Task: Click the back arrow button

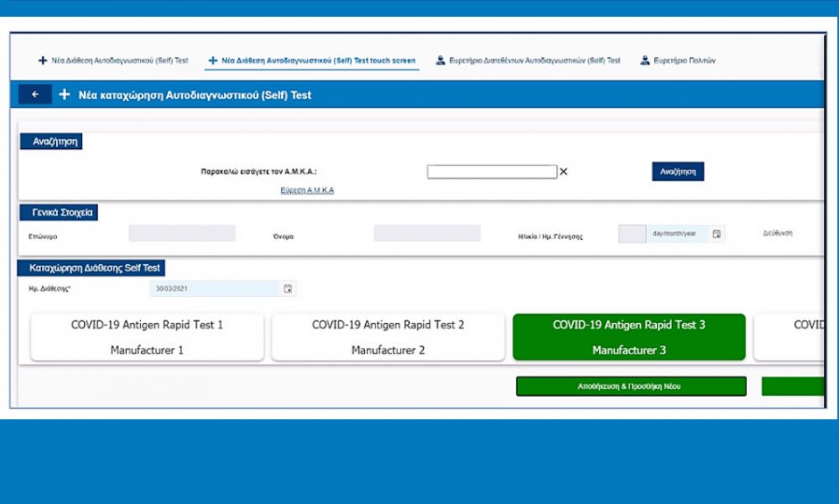Action: [x=35, y=95]
